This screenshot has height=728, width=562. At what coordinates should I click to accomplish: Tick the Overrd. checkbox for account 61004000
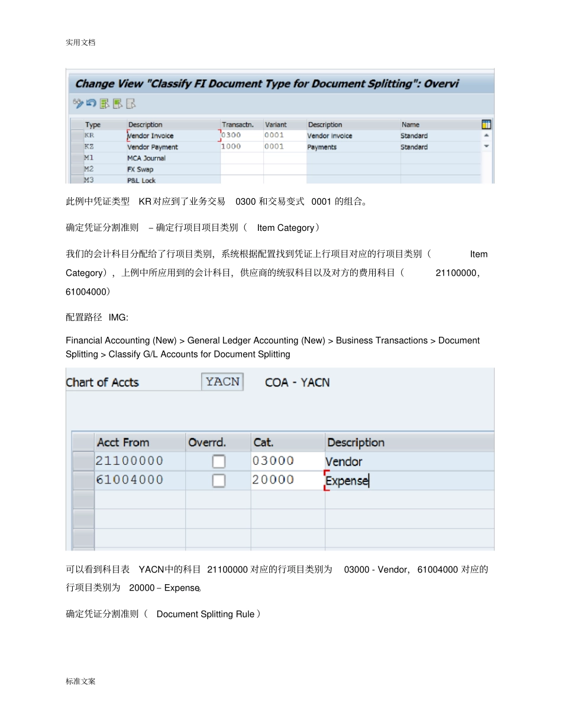[218, 480]
